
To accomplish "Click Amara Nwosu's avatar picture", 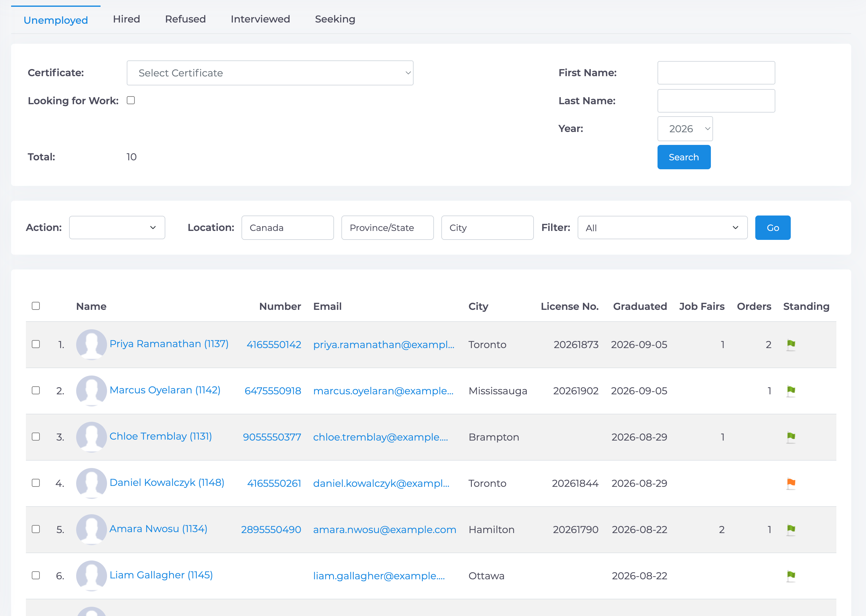I will click(x=91, y=529).
